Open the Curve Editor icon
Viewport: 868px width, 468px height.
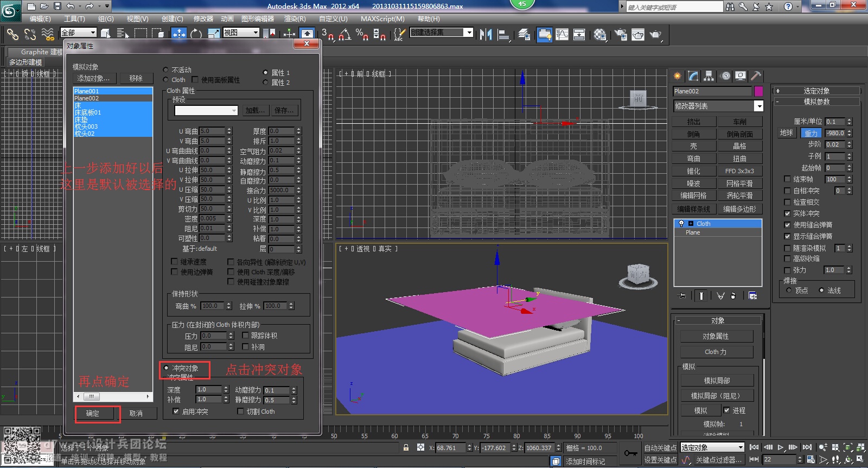point(562,34)
